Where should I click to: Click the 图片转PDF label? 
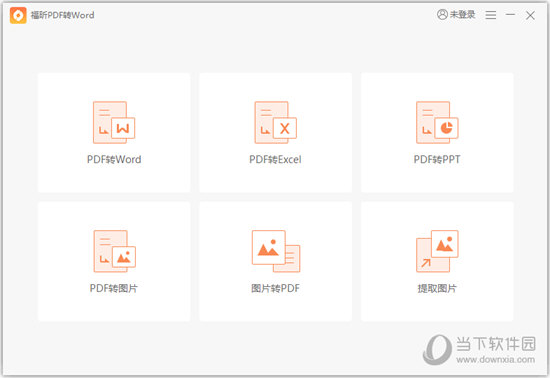[275, 288]
